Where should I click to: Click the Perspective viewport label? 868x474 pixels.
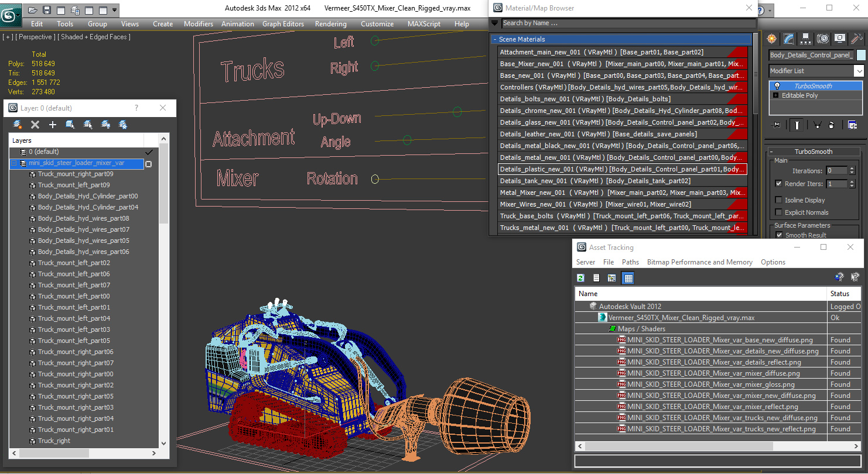pos(36,37)
